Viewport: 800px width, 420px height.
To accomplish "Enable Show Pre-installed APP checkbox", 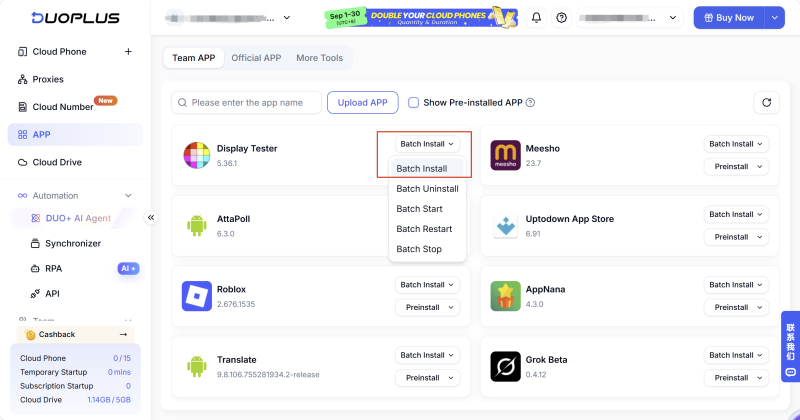I will click(413, 103).
